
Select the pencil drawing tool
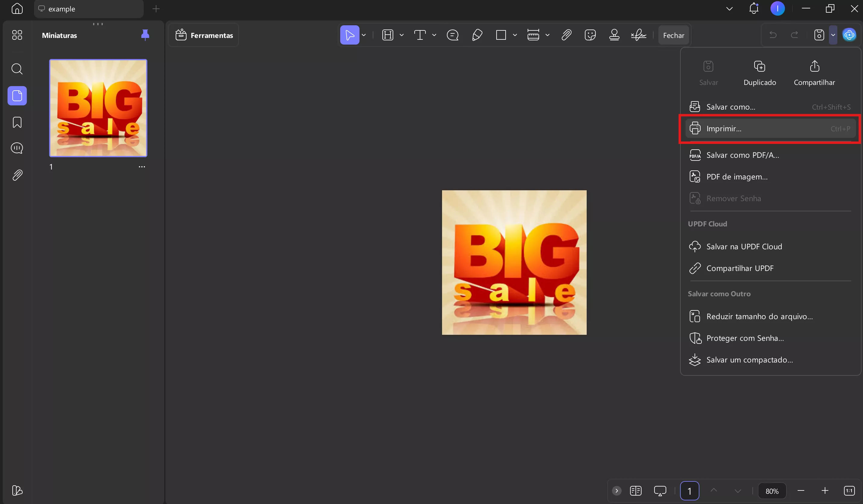click(477, 35)
